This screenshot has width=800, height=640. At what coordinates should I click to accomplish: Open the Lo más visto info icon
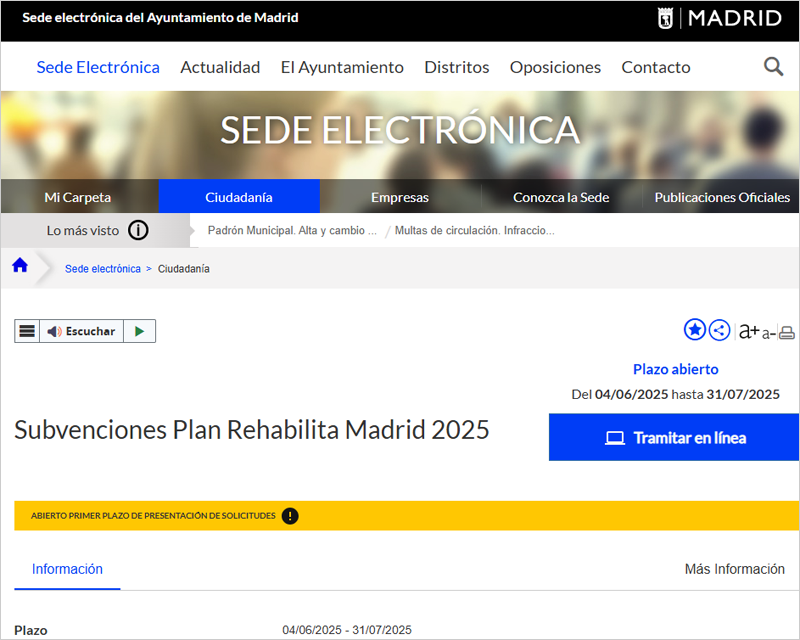tap(138, 230)
